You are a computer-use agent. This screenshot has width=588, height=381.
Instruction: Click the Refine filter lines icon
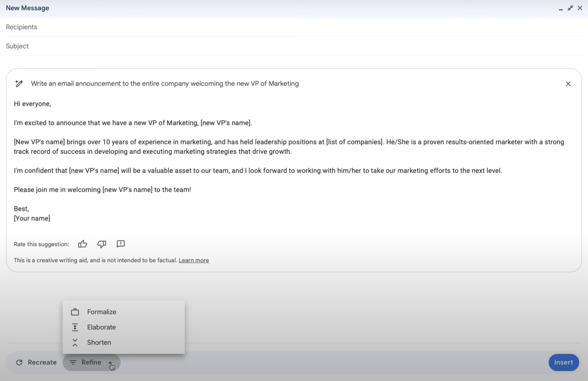point(73,363)
